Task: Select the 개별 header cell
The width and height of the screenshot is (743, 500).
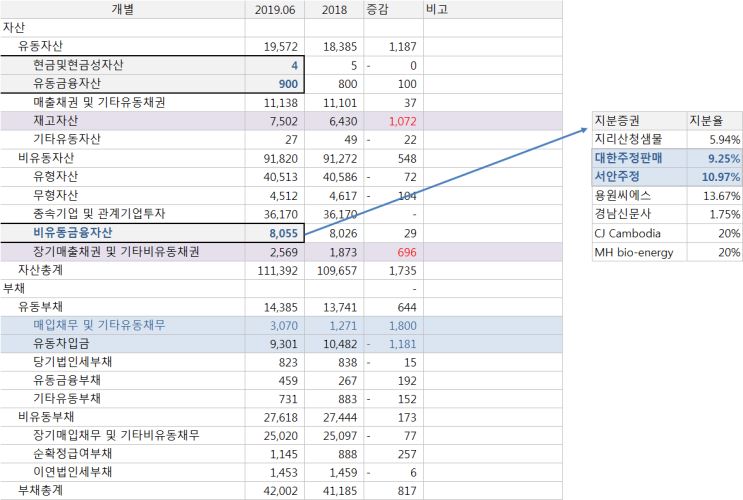Action: 123,9
